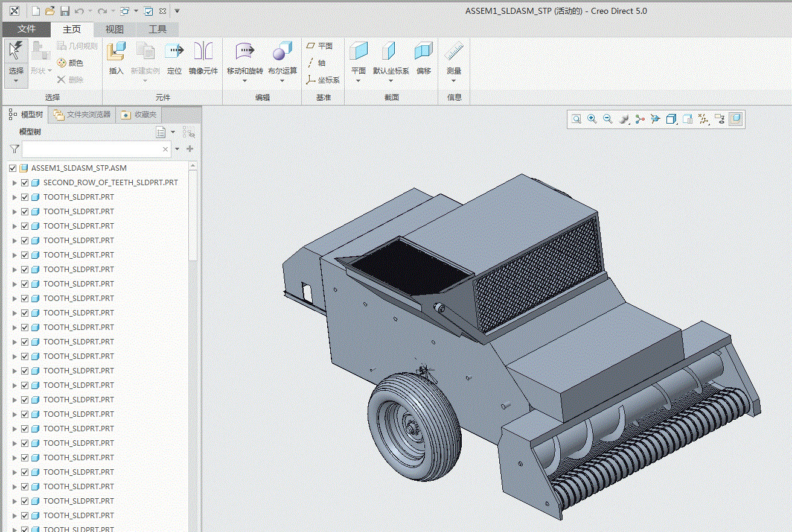Toggle checkbox of the first TOOTH_SLDPRT.PRT item
This screenshot has height=532, width=792.
(25, 197)
